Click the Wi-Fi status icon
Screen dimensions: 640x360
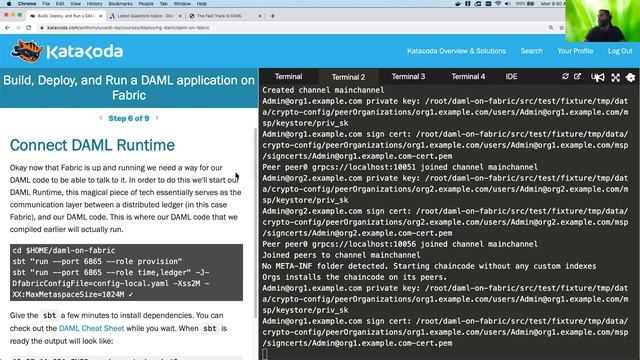498,4
